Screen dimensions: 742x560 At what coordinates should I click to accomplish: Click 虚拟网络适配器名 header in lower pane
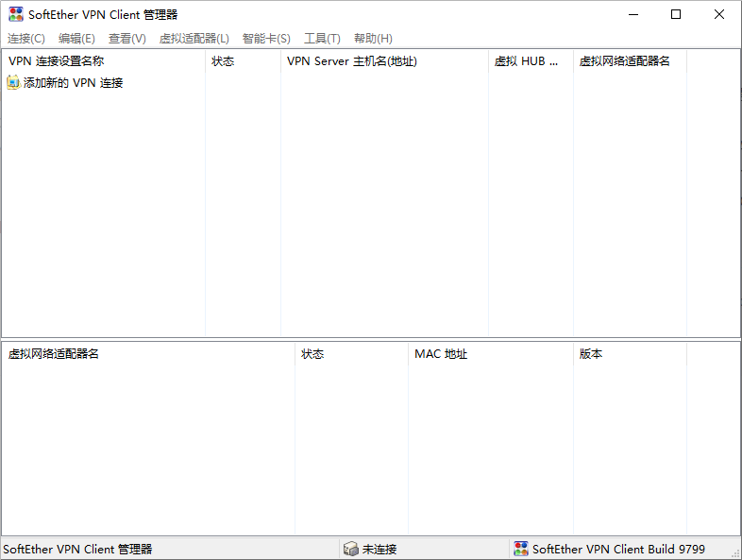(x=54, y=354)
